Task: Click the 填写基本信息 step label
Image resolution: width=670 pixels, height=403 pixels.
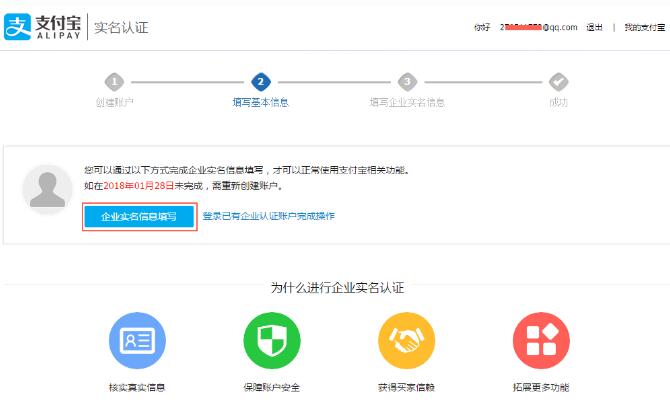Action: click(261, 102)
